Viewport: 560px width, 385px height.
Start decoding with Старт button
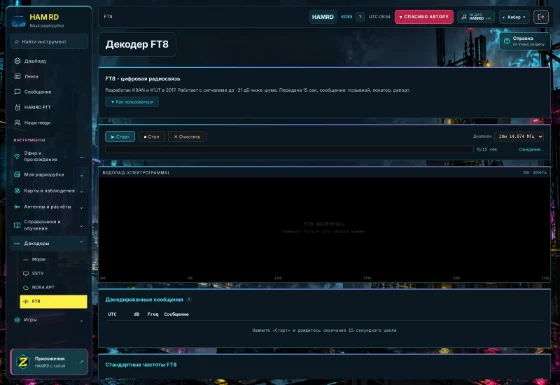pos(120,136)
